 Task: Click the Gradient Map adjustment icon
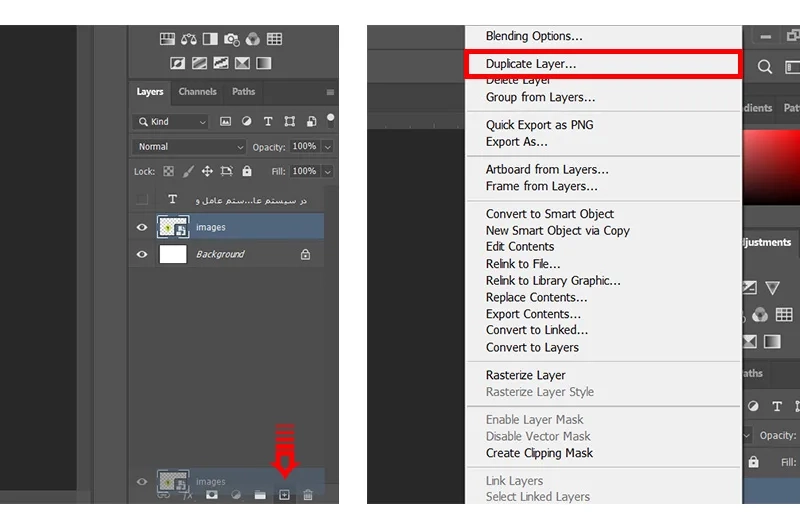point(263,63)
